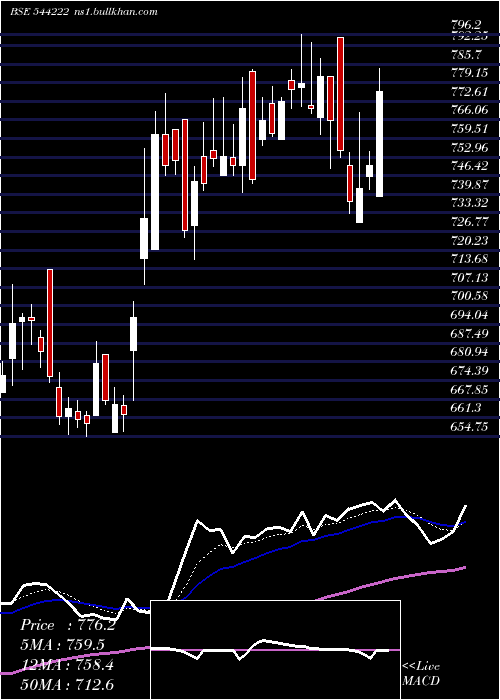This screenshot has height=700, width=500.
Task: Click the 680.94 price axis label
Action: 469,352
